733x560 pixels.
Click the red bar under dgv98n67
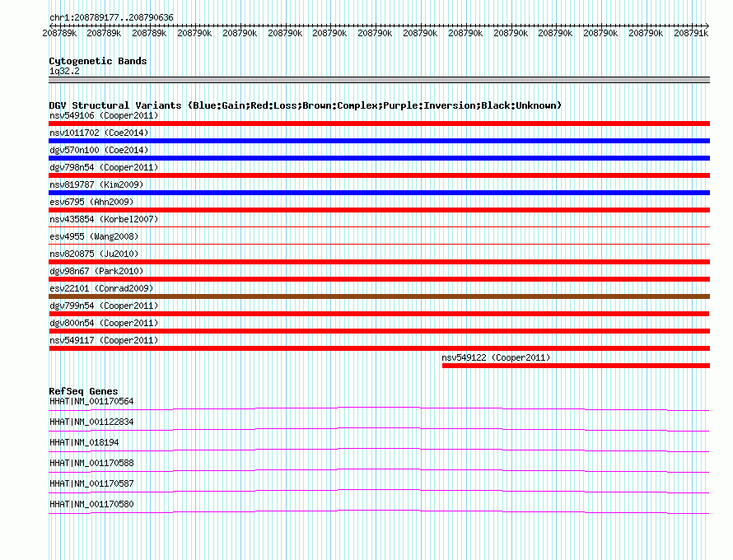(379, 279)
